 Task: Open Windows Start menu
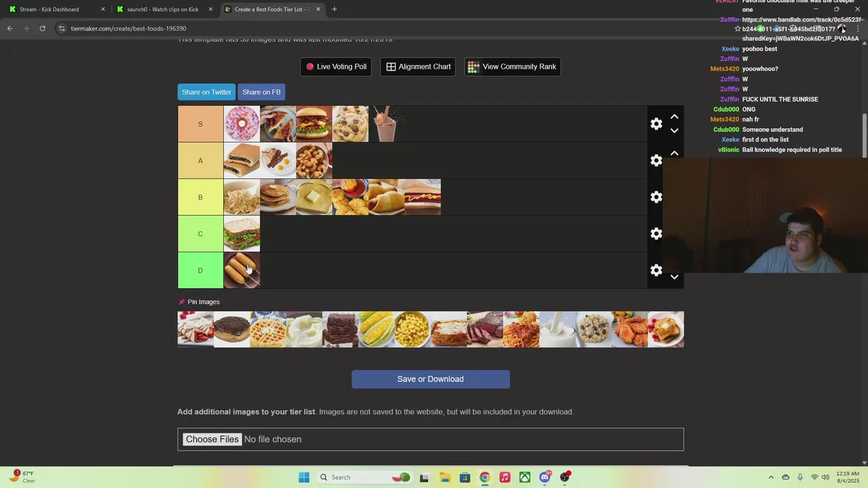point(304,477)
